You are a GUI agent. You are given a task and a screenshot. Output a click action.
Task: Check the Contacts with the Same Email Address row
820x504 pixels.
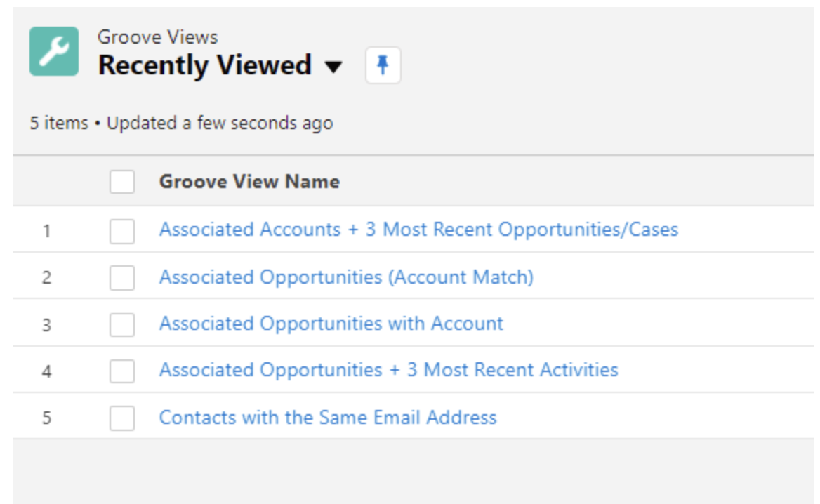122,418
